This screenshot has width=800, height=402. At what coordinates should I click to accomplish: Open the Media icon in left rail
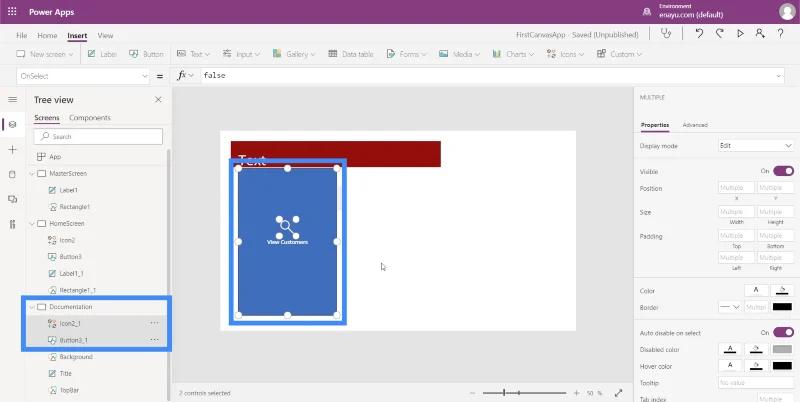coord(13,199)
